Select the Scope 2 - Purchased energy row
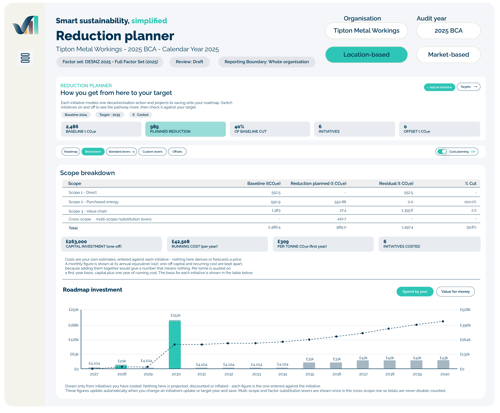 click(x=271, y=202)
